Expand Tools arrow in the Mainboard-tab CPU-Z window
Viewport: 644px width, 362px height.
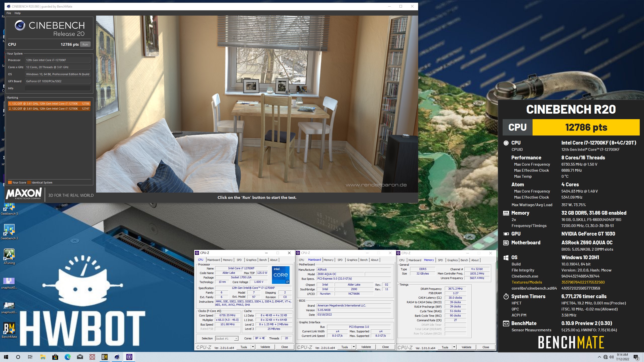click(354, 347)
